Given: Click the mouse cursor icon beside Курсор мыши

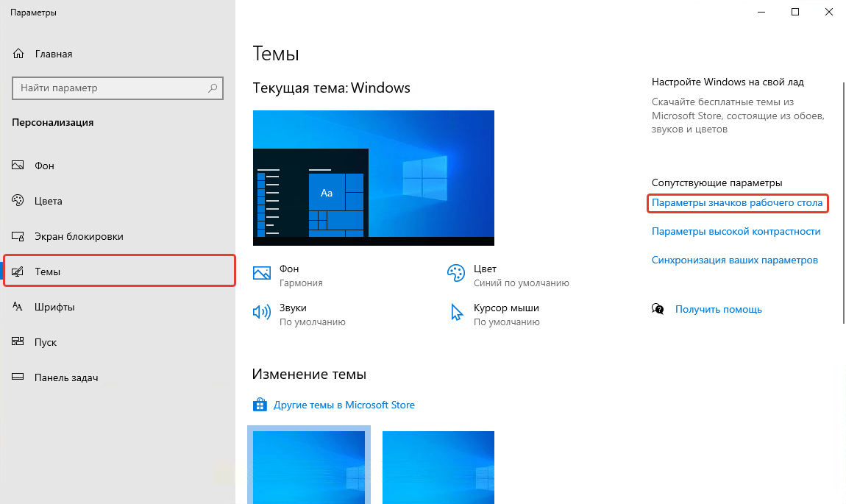Looking at the screenshot, I should (x=456, y=312).
